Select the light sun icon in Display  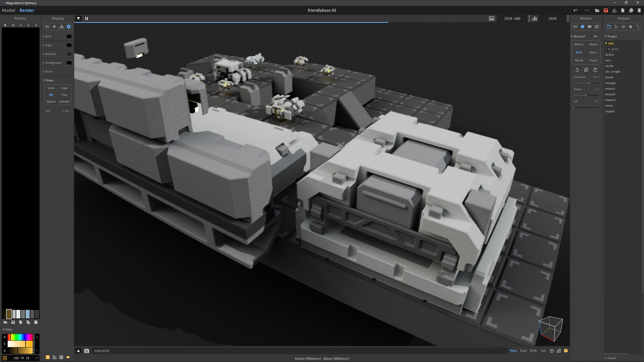[x=54, y=27]
